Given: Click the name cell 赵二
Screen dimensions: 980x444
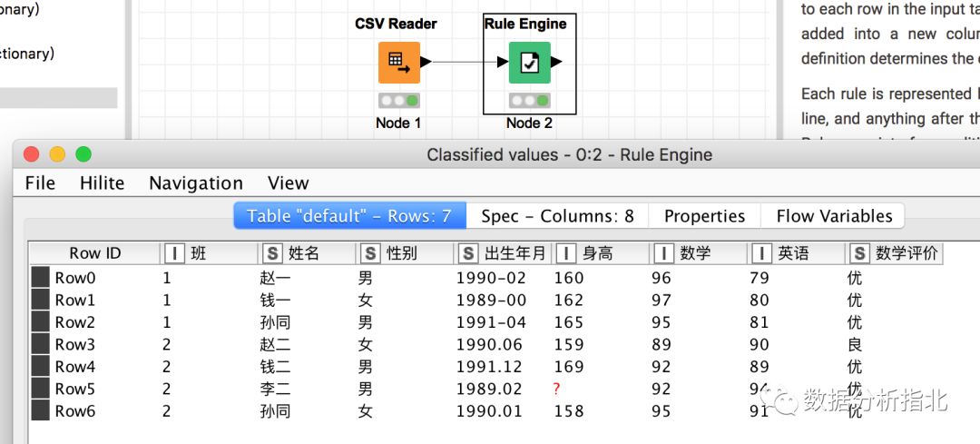Looking at the screenshot, I should (275, 344).
